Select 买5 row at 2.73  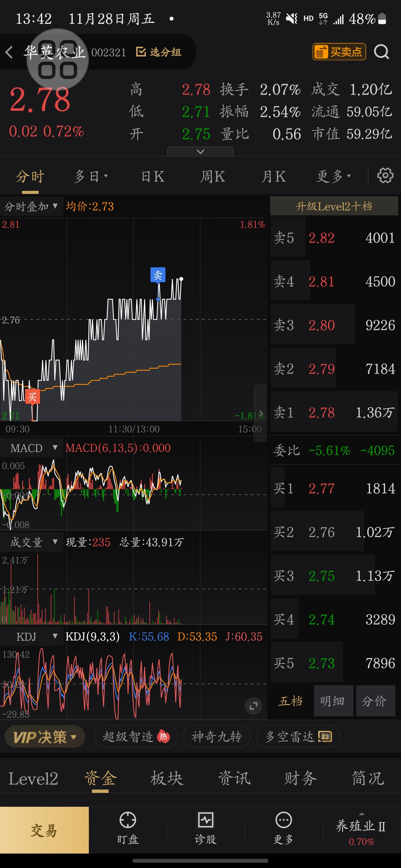334,663
